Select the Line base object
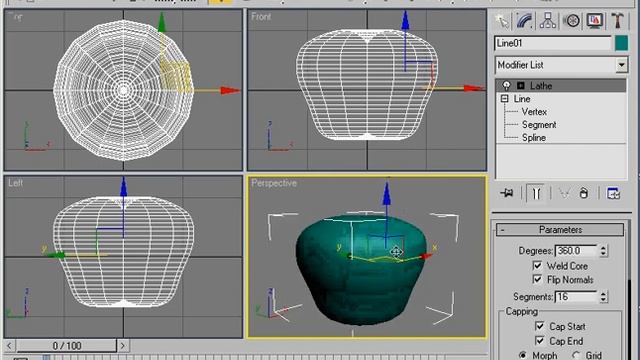The image size is (640, 360). click(x=522, y=99)
